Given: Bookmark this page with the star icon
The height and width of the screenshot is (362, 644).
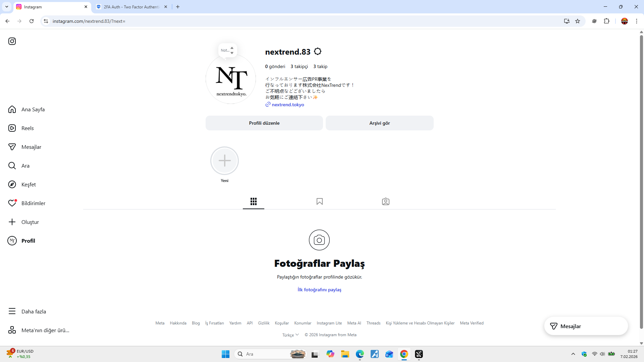Looking at the screenshot, I should coord(578,21).
